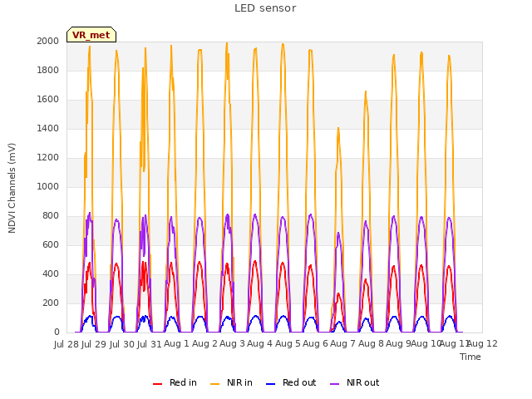Viewport: 532px width, 399px height.
Task: Click the Aug 12 x-axis date label
Action: click(x=482, y=344)
